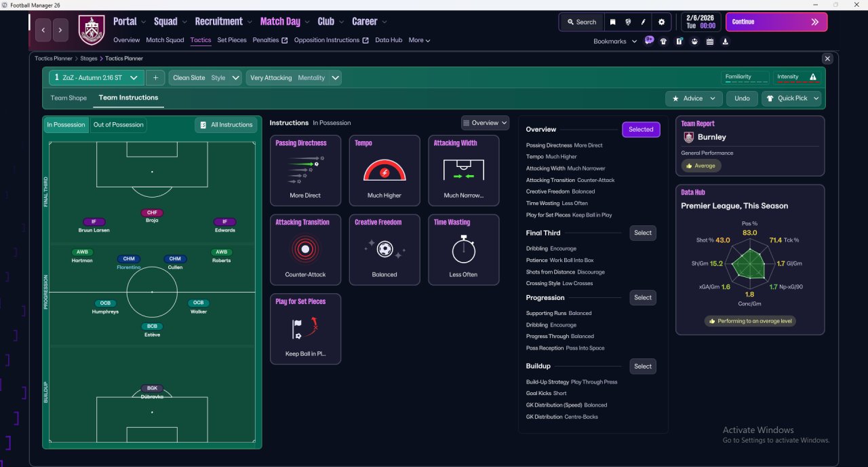The width and height of the screenshot is (868, 467).
Task: Open the Time Wasting stopwatch card
Action: coord(464,250)
